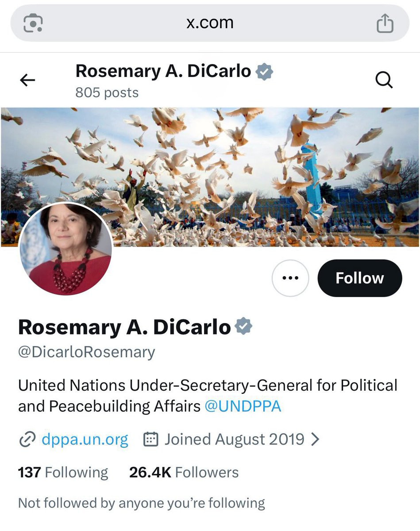
Task: Visit the dppa.un.org website link
Action: 85,439
